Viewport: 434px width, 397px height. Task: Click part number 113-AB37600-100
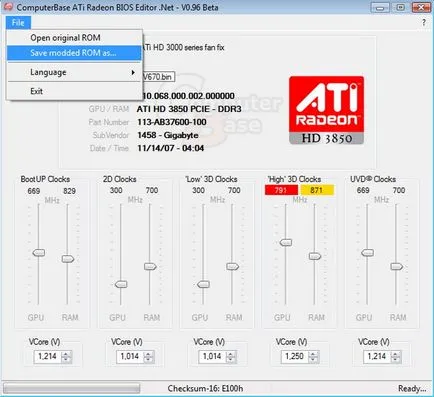pyautogui.click(x=172, y=122)
